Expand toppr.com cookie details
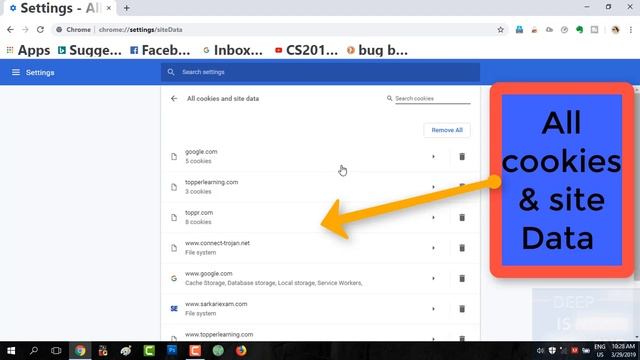This screenshot has width=640, height=360. coord(433,218)
